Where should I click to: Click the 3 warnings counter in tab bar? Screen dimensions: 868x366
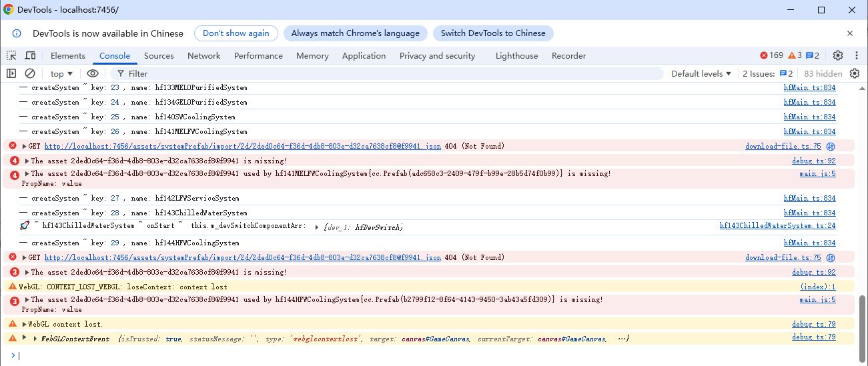click(795, 55)
